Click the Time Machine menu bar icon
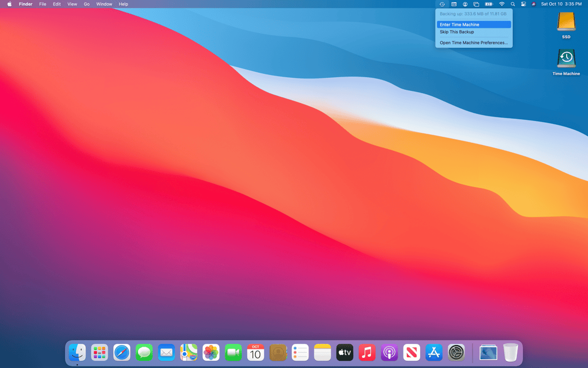This screenshot has width=588, height=368. coord(442,4)
